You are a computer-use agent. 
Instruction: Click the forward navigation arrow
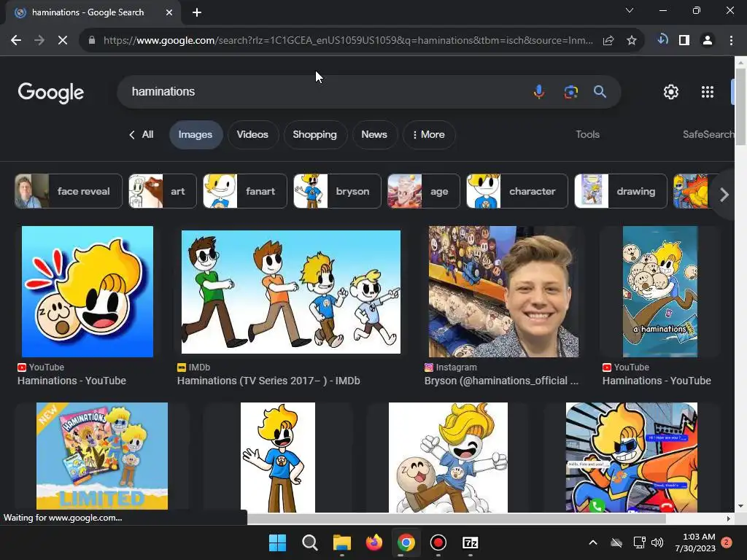click(x=39, y=41)
